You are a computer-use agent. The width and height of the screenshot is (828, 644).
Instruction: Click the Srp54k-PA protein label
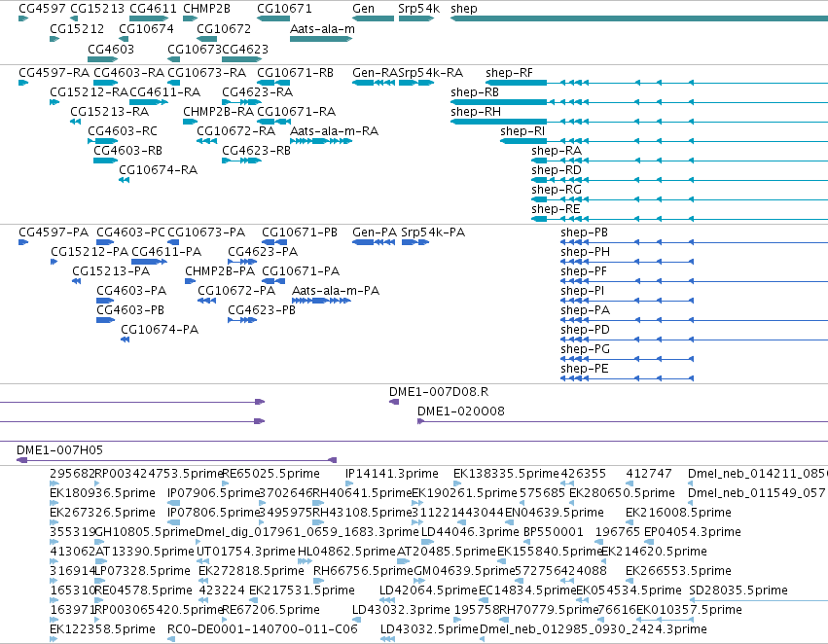[x=433, y=233]
